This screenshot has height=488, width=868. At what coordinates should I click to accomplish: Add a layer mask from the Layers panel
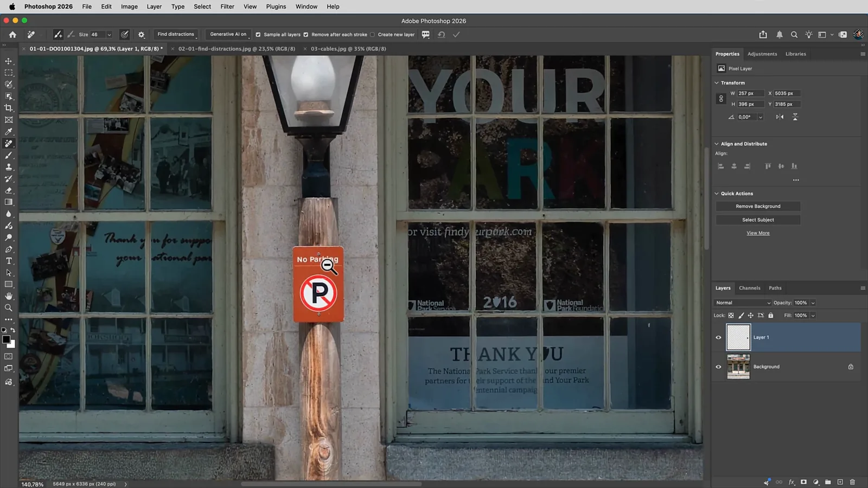803,481
